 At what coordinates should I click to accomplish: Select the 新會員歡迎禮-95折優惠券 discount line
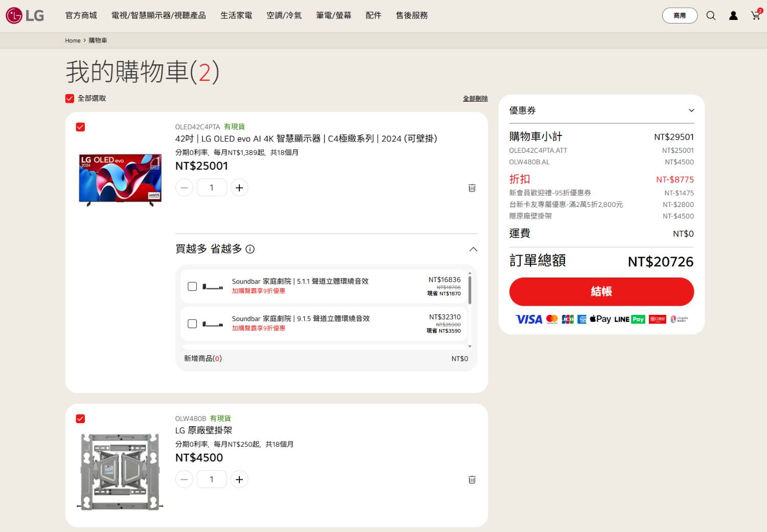pos(601,193)
